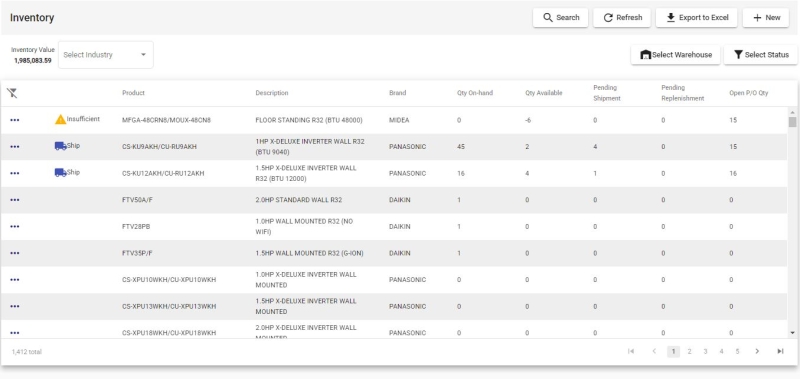The width and height of the screenshot is (800, 379).
Task: Select product CS-KU9AKH/CU-RU9AKH
Action: click(159, 147)
